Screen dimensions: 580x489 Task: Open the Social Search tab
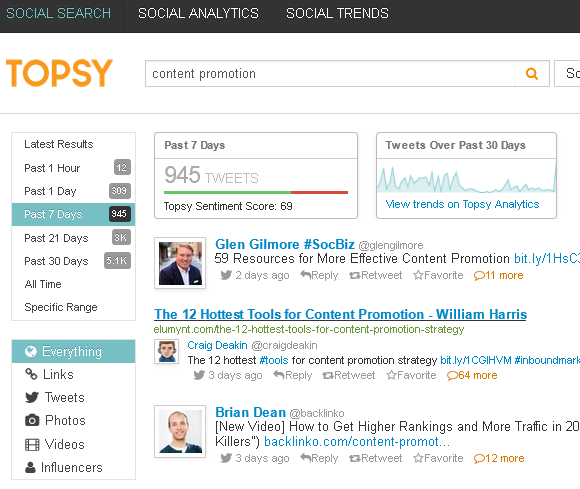[x=58, y=13]
